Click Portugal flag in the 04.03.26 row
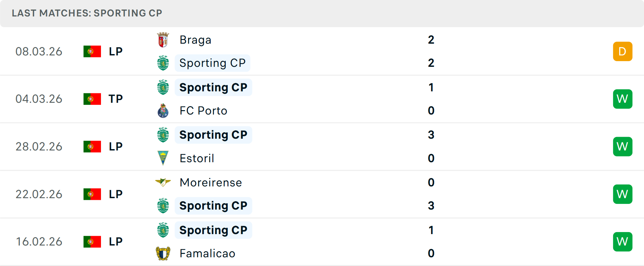 [92, 99]
